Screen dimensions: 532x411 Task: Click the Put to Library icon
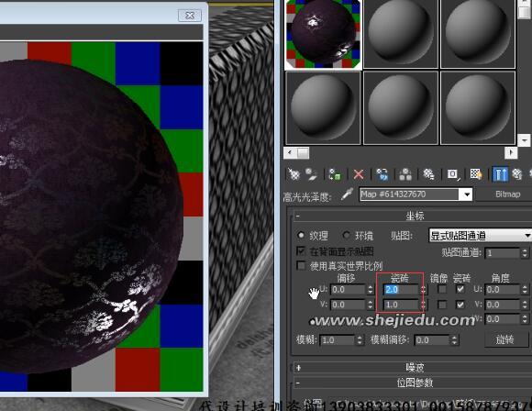click(x=428, y=174)
